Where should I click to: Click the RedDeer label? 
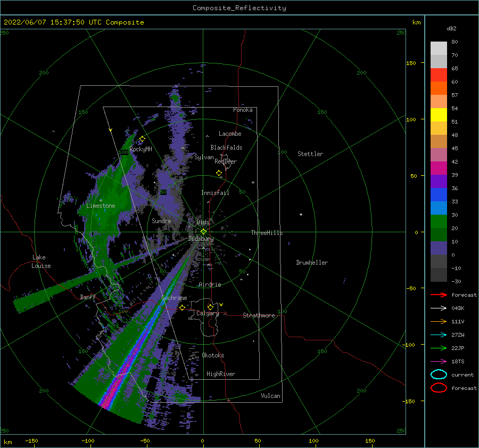click(226, 161)
